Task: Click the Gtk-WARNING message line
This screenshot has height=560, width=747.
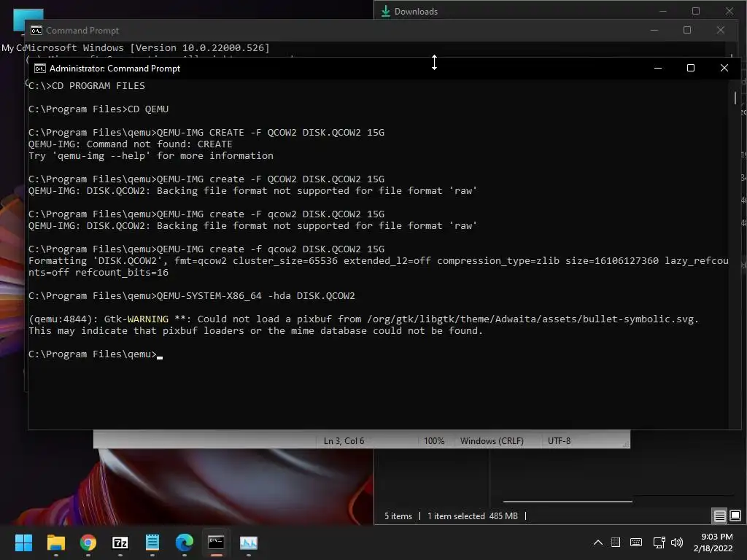Action: 363,319
